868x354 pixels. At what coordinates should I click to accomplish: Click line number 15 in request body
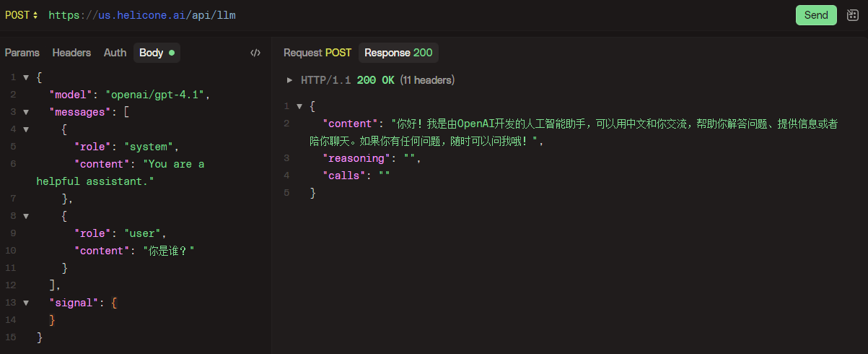pos(10,337)
